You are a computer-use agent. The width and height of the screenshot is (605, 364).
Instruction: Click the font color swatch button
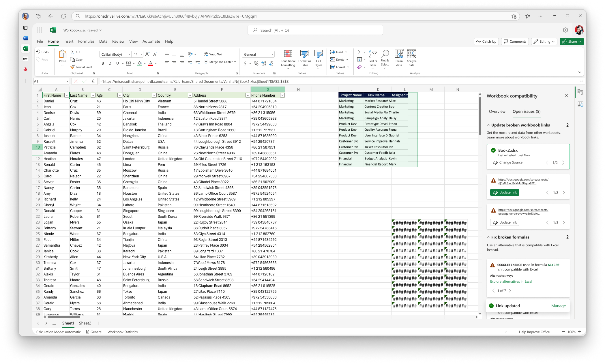click(150, 63)
